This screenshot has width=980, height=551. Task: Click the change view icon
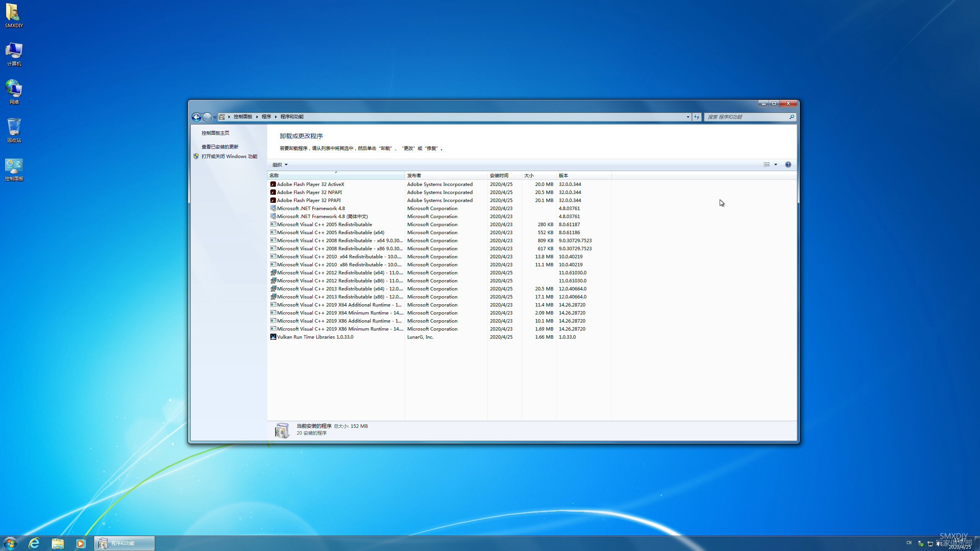pyautogui.click(x=766, y=165)
